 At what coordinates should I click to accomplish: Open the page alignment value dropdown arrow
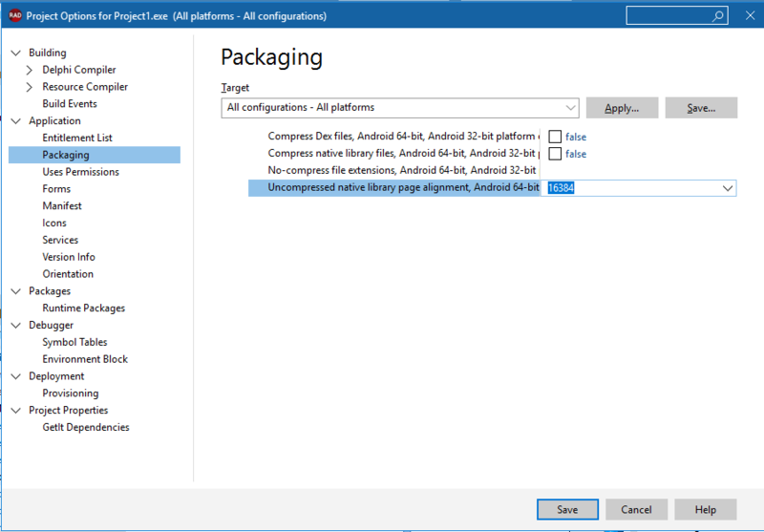point(728,188)
